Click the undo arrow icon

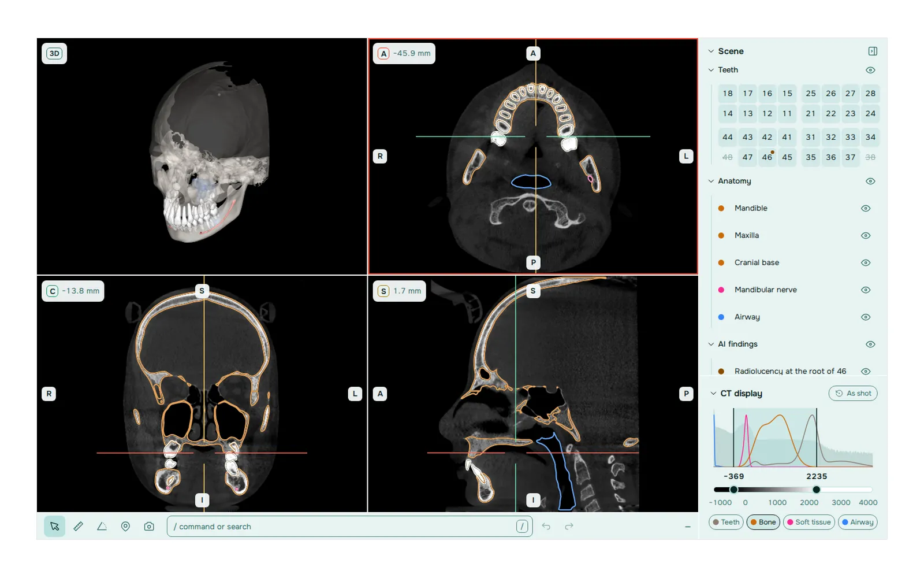coord(546,527)
